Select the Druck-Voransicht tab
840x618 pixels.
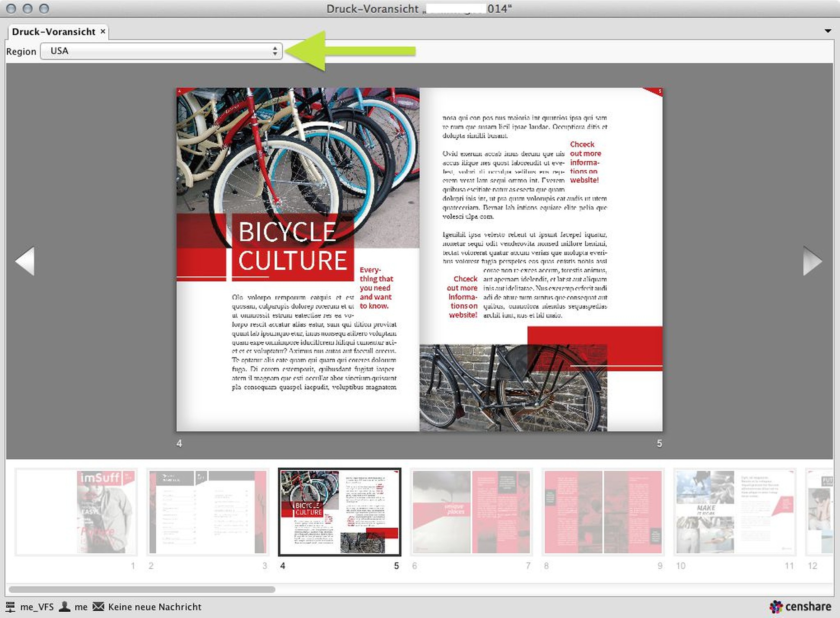53,32
